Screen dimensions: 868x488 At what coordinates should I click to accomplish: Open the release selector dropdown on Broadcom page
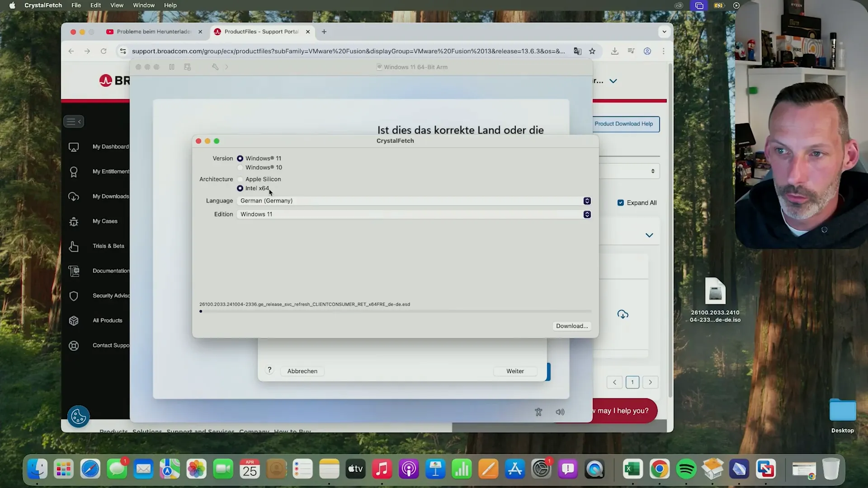(629, 171)
